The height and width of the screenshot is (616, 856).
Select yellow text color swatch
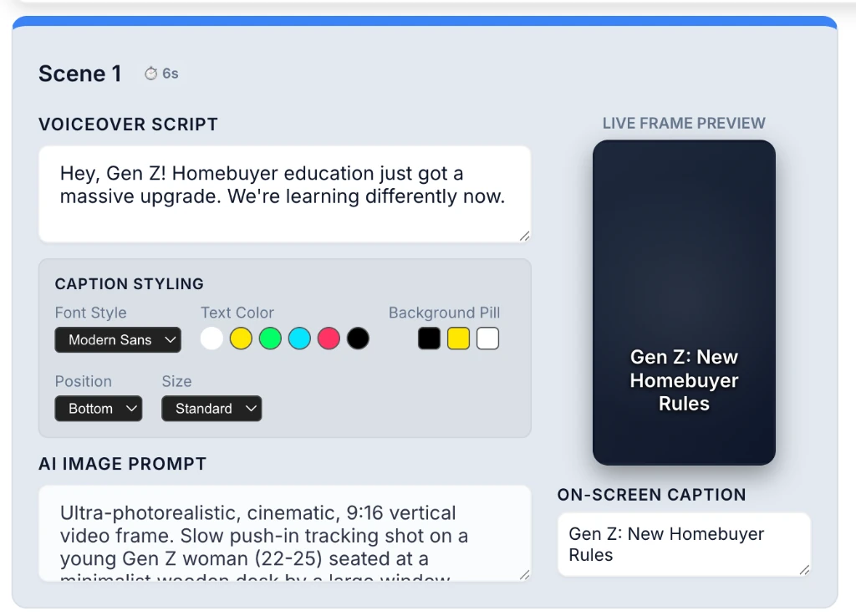(x=241, y=339)
